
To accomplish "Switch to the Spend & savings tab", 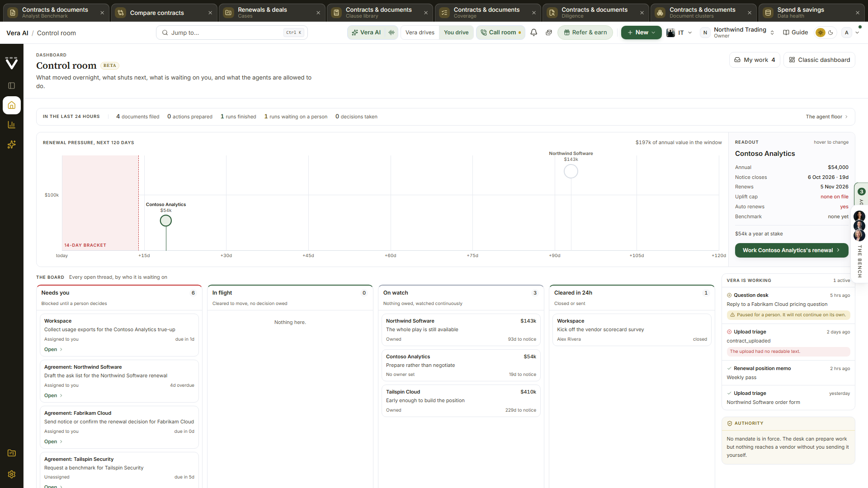I will (811, 13).
